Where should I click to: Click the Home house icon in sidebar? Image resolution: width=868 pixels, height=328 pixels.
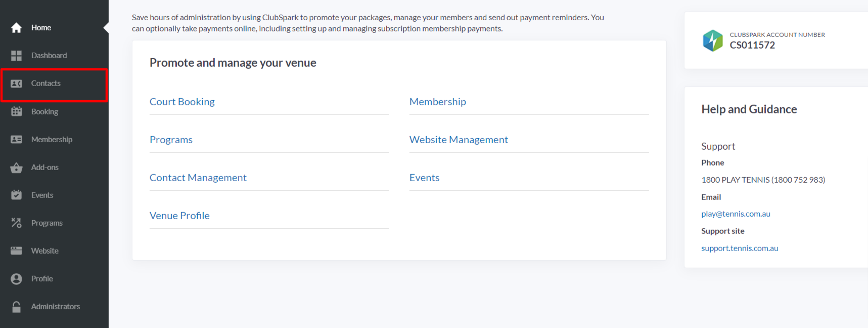tap(16, 28)
